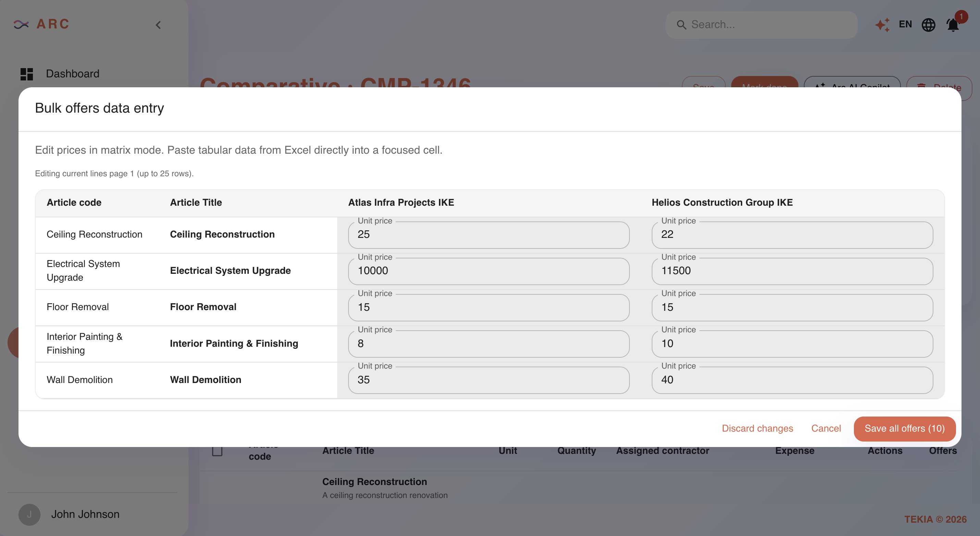The width and height of the screenshot is (980, 536).
Task: Click the ARC logo icon
Action: [21, 24]
